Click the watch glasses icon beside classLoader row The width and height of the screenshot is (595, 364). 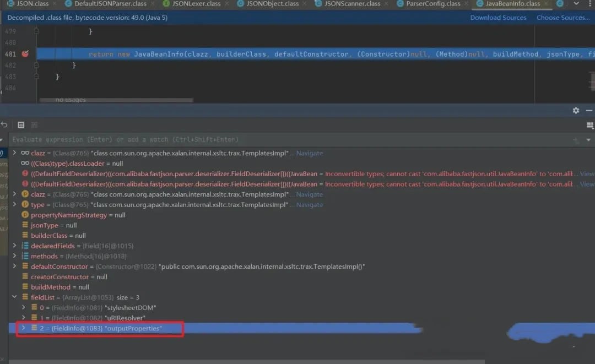tap(25, 164)
